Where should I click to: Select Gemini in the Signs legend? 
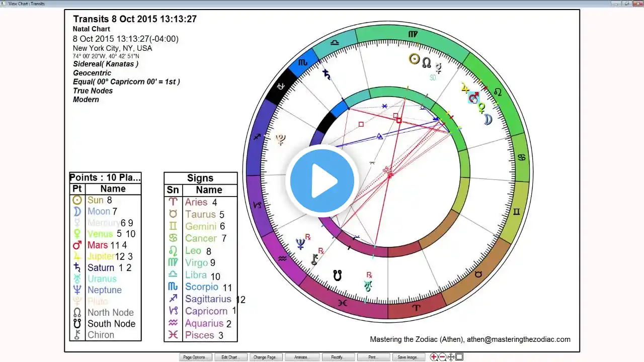click(x=201, y=226)
